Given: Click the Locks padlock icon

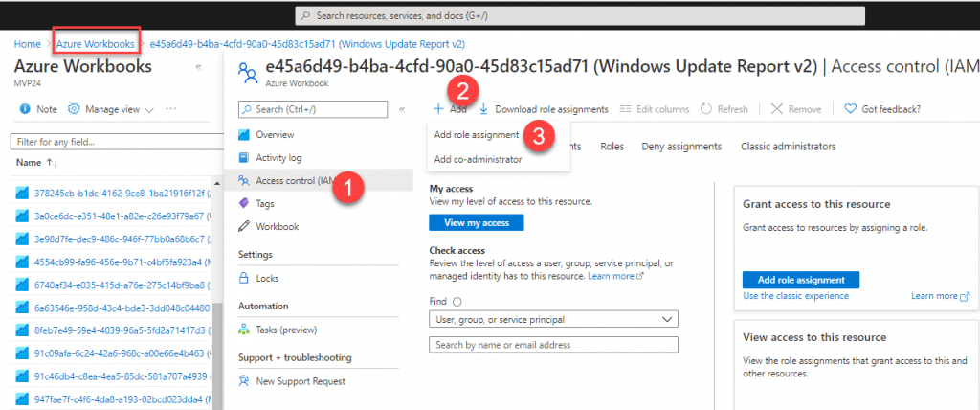Looking at the screenshot, I should pos(244,278).
